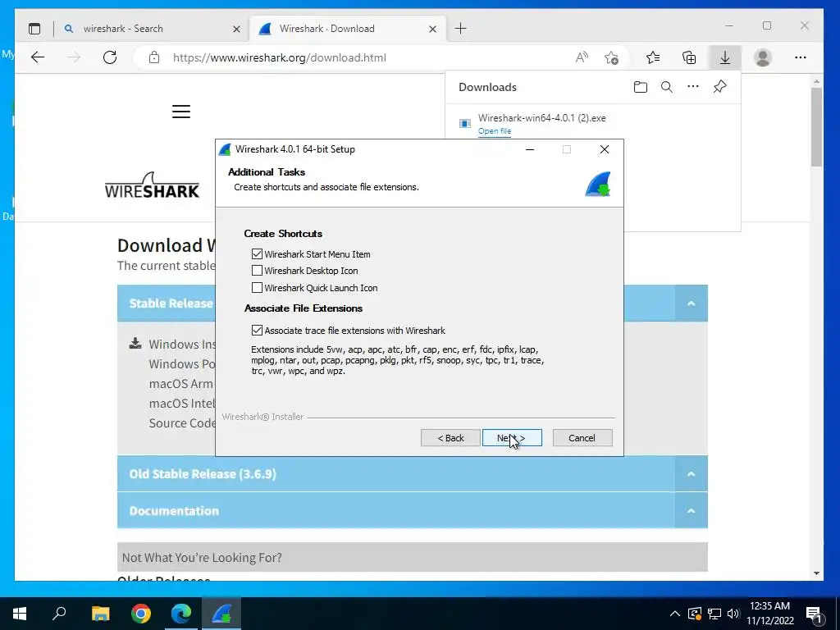Go back in browser history

tap(38, 57)
